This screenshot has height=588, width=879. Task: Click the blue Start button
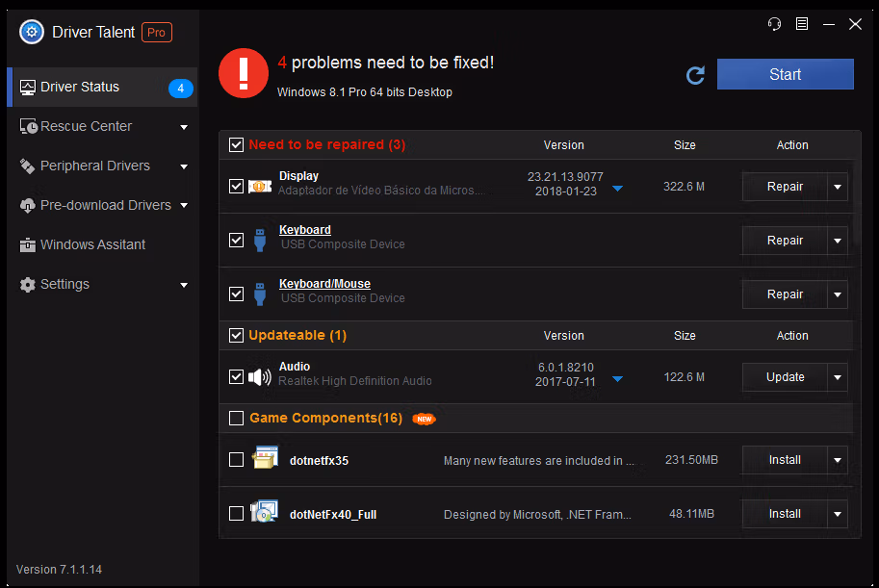[x=785, y=74]
